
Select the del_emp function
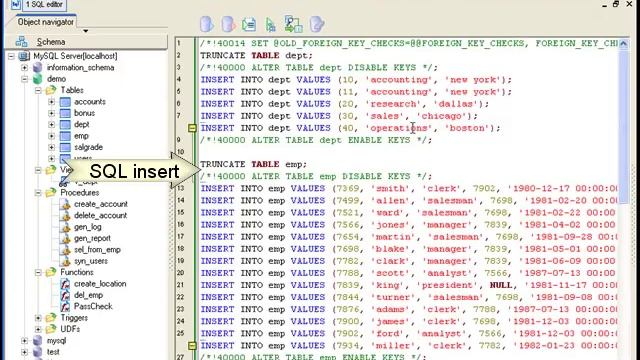pos(88,295)
